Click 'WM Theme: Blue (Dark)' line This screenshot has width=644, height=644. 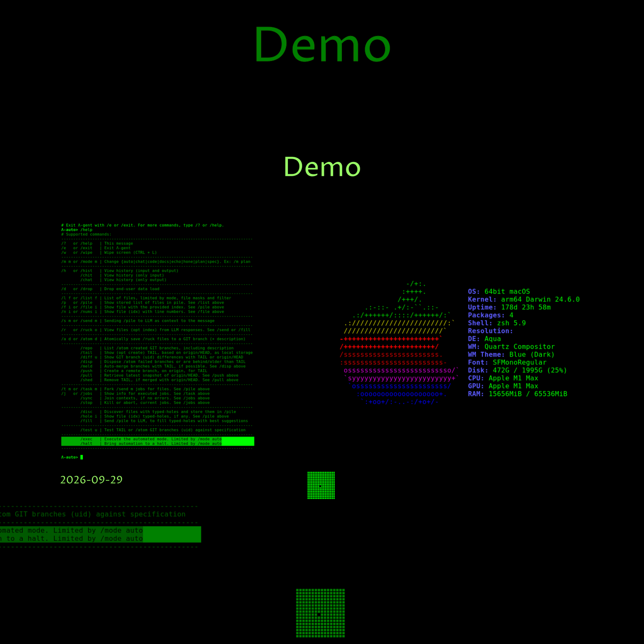[x=512, y=355]
